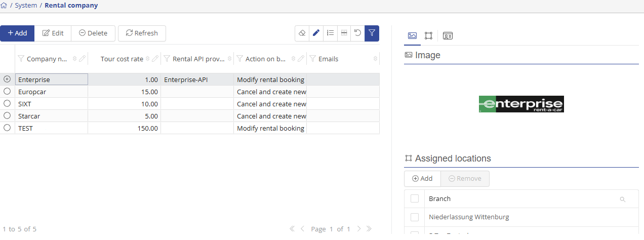This screenshot has width=644, height=240.
Task: Click the reset undo arrow icon
Action: 357,33
